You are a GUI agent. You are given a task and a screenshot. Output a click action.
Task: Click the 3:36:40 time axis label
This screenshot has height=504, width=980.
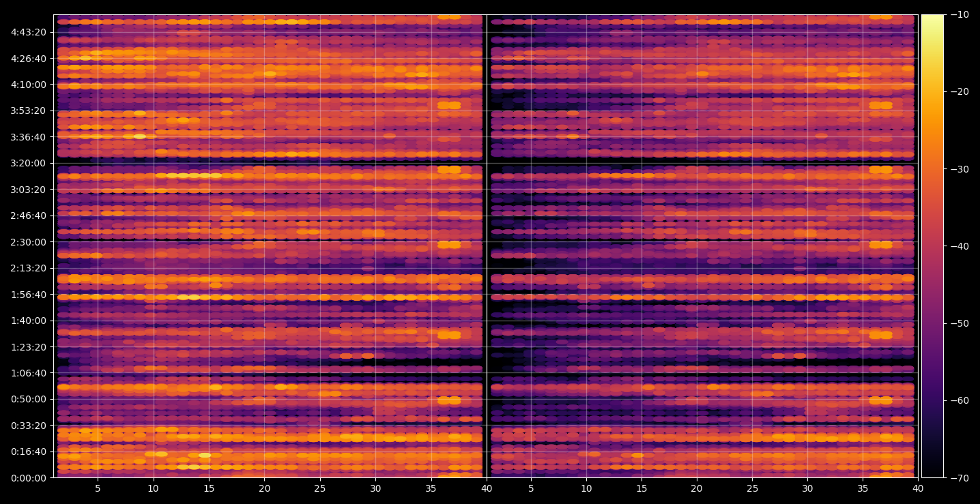[29, 137]
